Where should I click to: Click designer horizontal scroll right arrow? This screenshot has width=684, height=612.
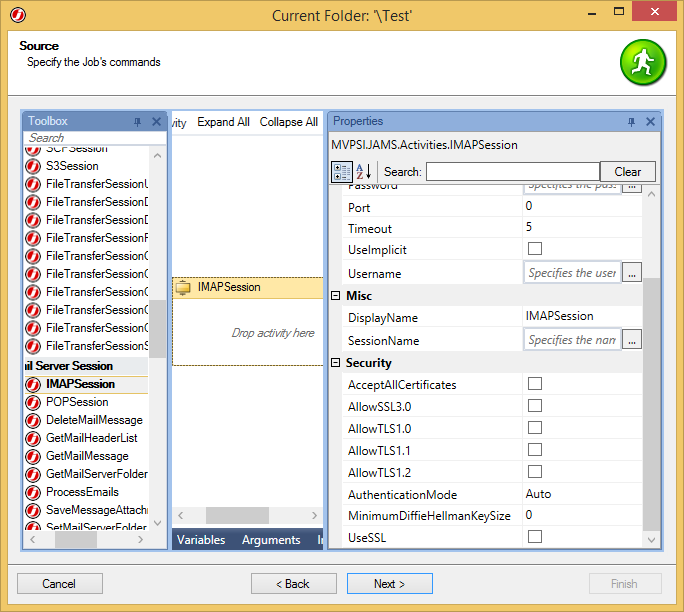pyautogui.click(x=314, y=516)
